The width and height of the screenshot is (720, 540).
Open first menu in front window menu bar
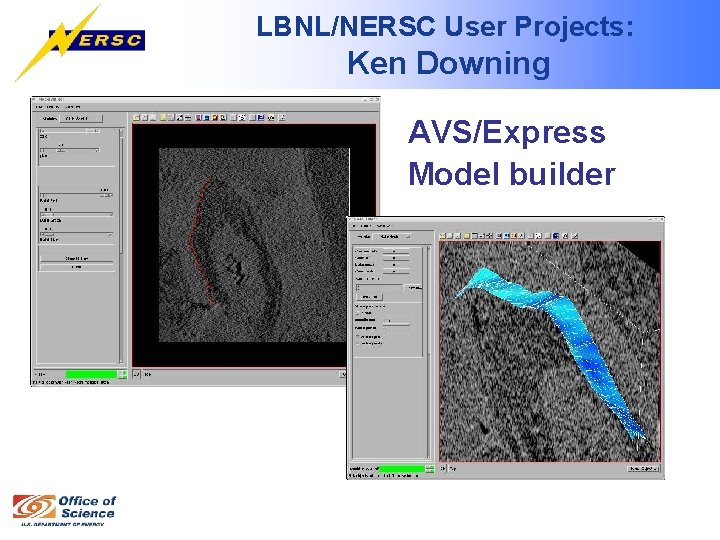(354, 226)
